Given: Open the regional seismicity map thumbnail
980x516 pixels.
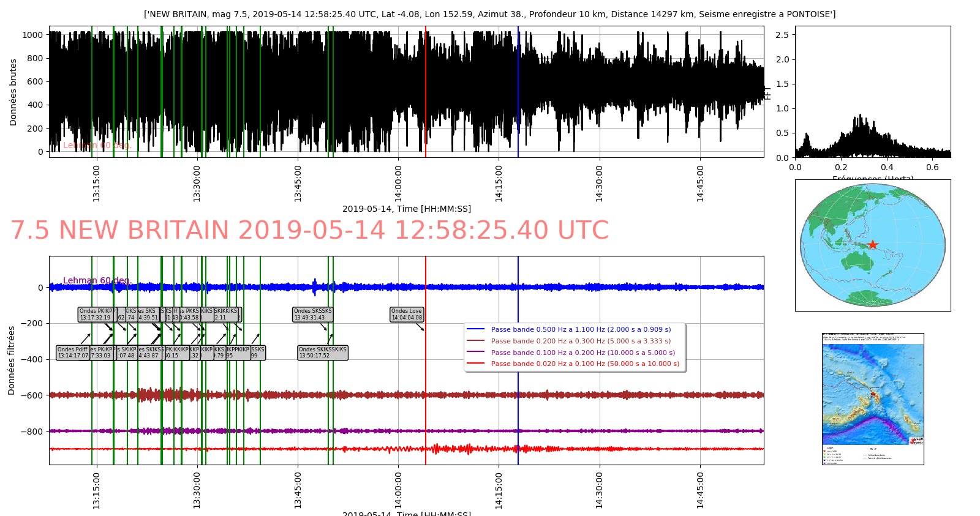Looking at the screenshot, I should [x=872, y=398].
